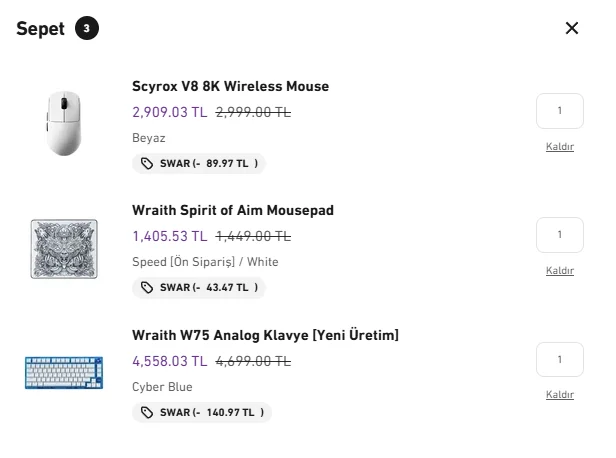Click the tag icon on keyboard discount
Screen dimensions: 616x458
148,412
